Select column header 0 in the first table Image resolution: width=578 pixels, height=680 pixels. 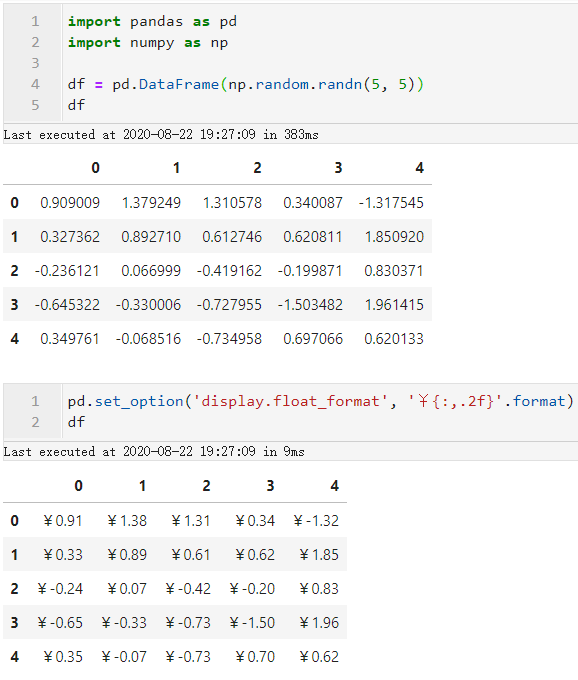pyautogui.click(x=95, y=168)
